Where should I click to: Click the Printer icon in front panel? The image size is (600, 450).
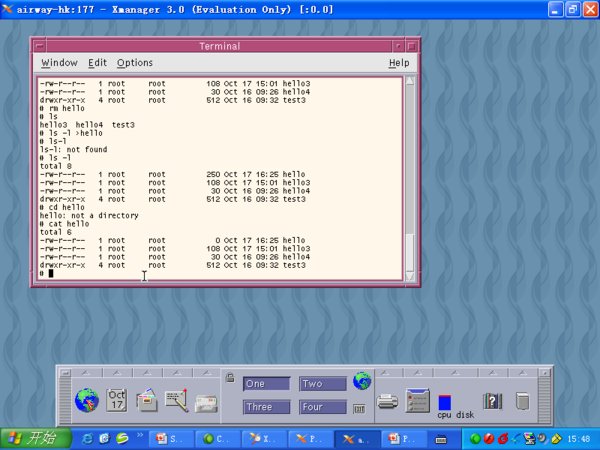pyautogui.click(x=387, y=402)
